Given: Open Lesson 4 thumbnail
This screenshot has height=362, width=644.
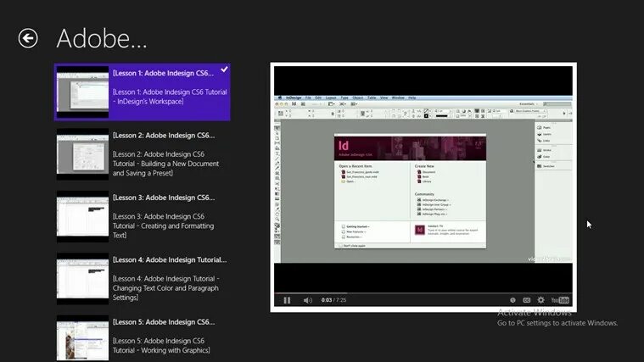Looking at the screenshot, I should click(x=82, y=279).
